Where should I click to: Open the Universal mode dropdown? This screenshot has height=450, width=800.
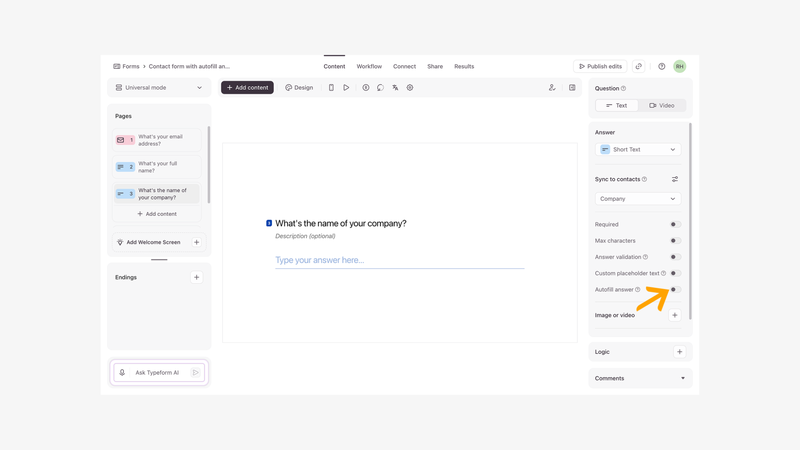pos(159,88)
